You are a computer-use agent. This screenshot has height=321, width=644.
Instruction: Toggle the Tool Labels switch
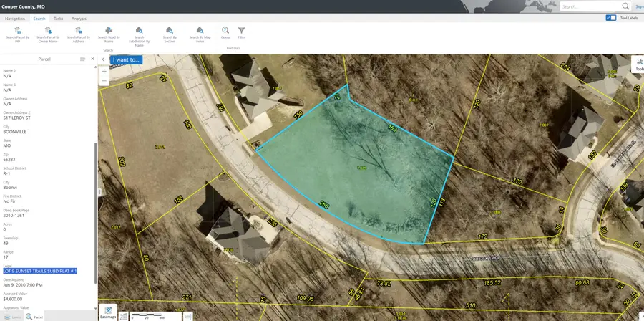click(x=611, y=18)
